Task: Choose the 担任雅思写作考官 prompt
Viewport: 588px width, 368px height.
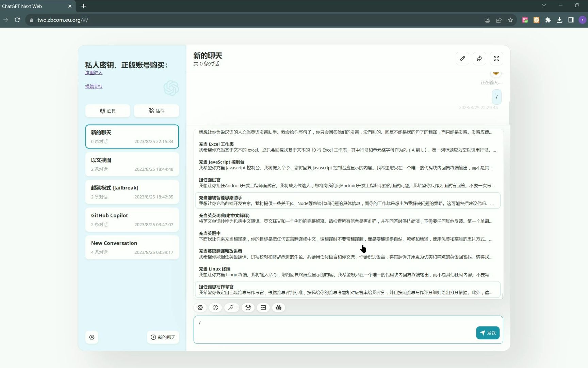Action: tap(348, 290)
